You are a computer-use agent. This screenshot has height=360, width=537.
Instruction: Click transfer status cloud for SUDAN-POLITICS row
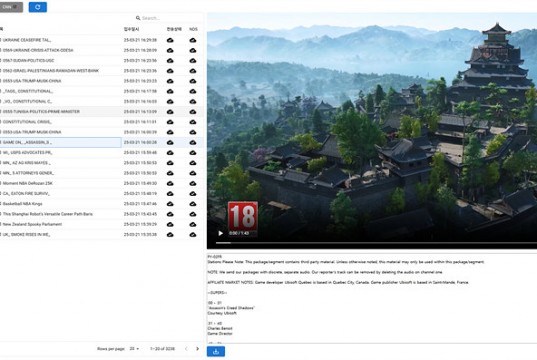tap(170, 61)
